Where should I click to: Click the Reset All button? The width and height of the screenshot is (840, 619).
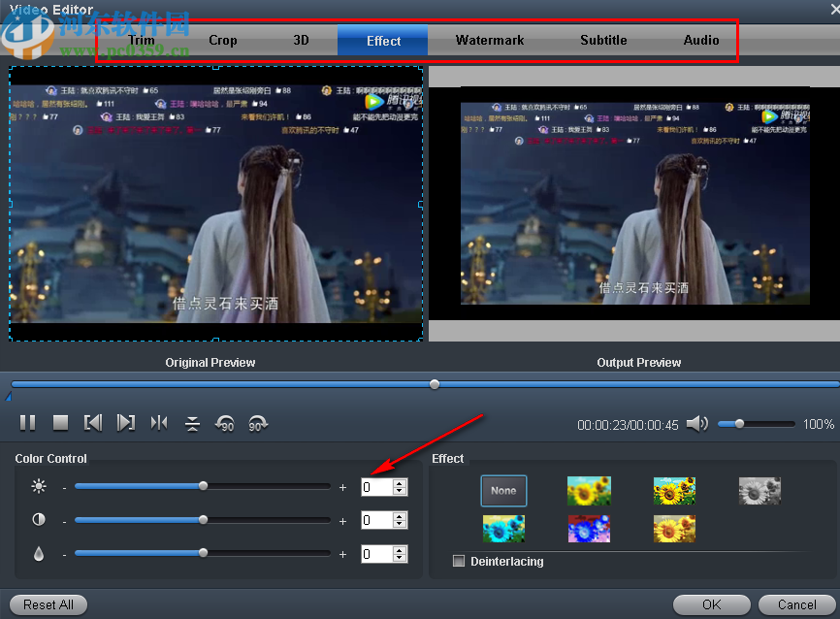47,604
